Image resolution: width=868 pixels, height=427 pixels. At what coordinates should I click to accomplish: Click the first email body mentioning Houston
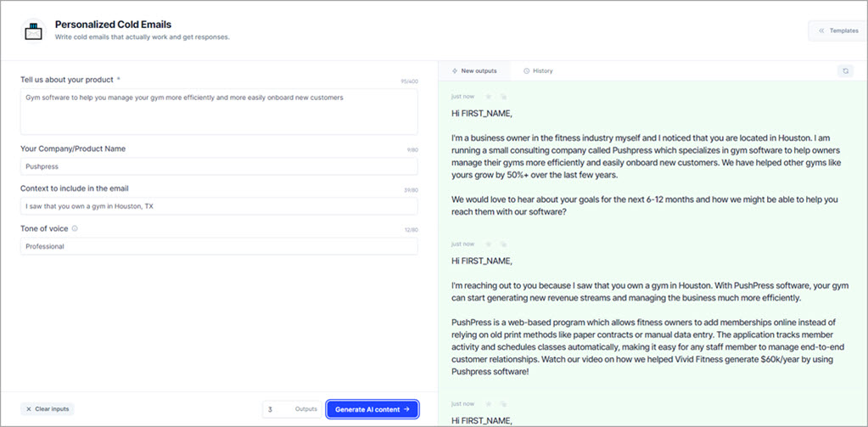[645, 155]
